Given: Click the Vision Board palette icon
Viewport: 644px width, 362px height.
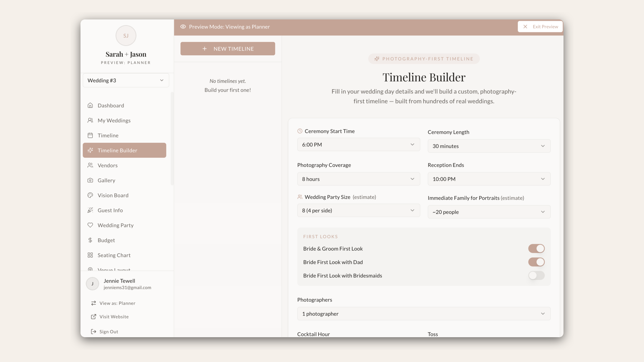Looking at the screenshot, I should click(90, 195).
